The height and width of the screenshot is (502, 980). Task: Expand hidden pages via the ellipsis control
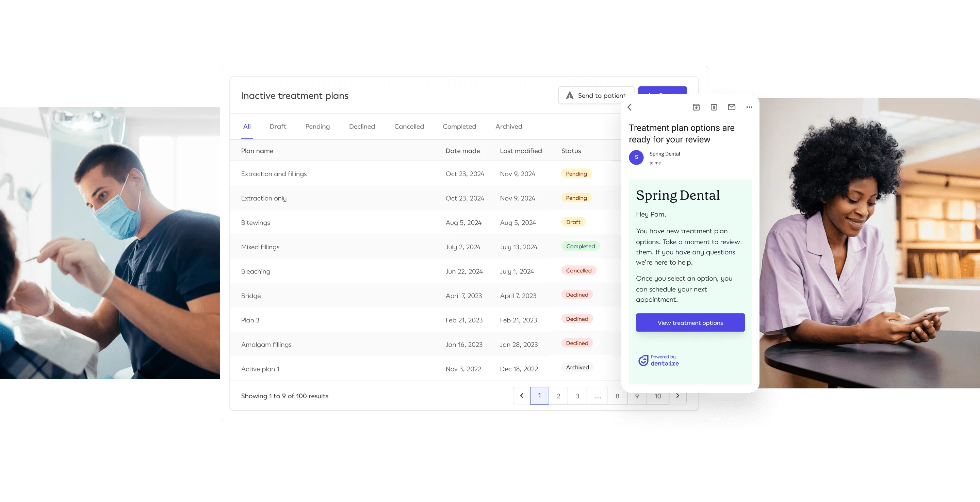598,396
